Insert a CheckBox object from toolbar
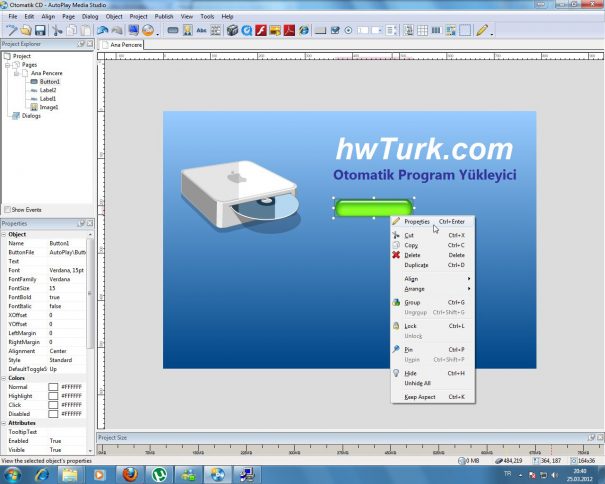Image resolution: width=605 pixels, height=484 pixels. 335,30
